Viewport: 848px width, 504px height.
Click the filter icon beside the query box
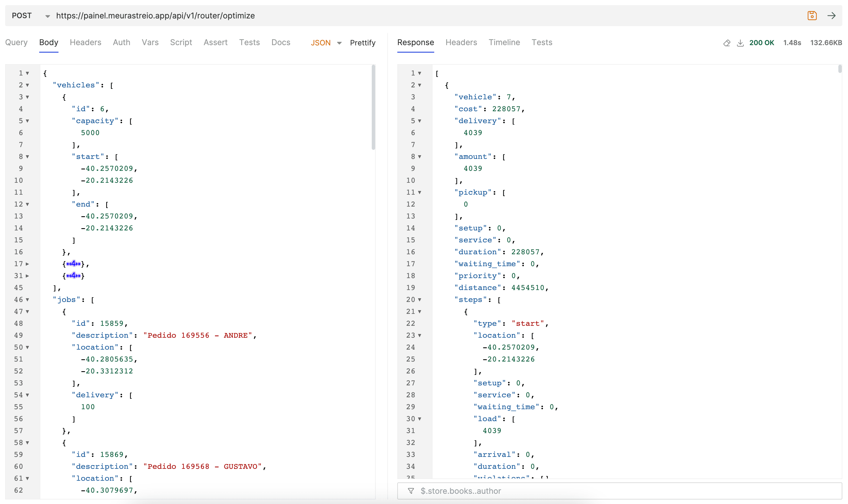[x=411, y=491]
